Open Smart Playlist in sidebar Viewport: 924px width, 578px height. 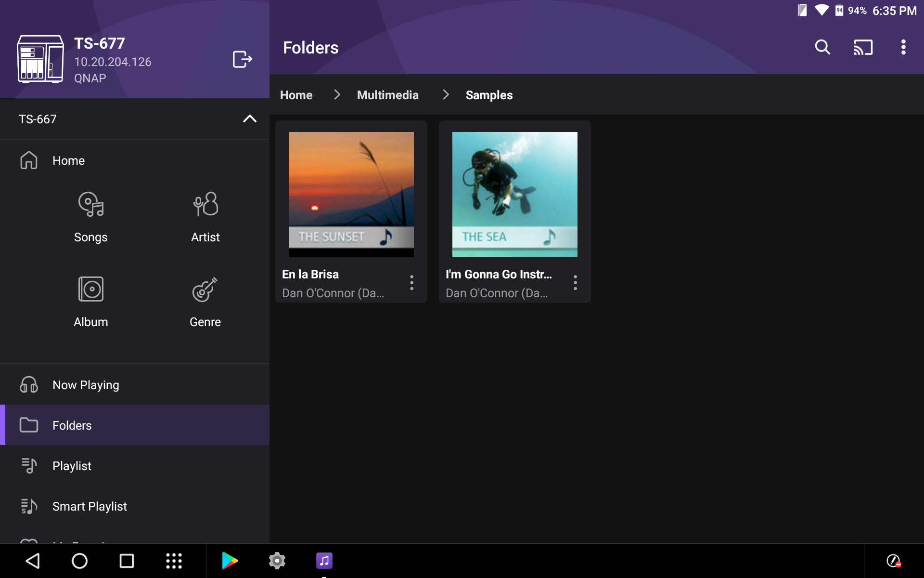135,506
